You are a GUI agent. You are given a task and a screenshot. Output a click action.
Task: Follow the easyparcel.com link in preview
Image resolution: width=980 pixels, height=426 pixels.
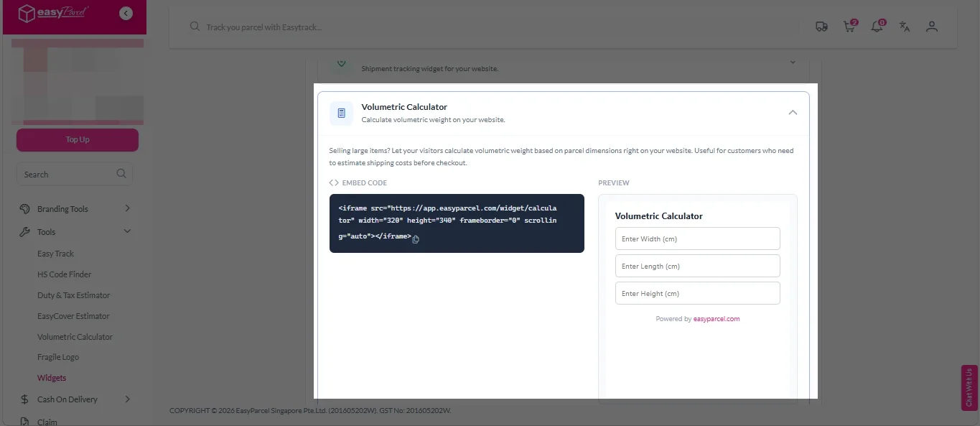pos(717,319)
